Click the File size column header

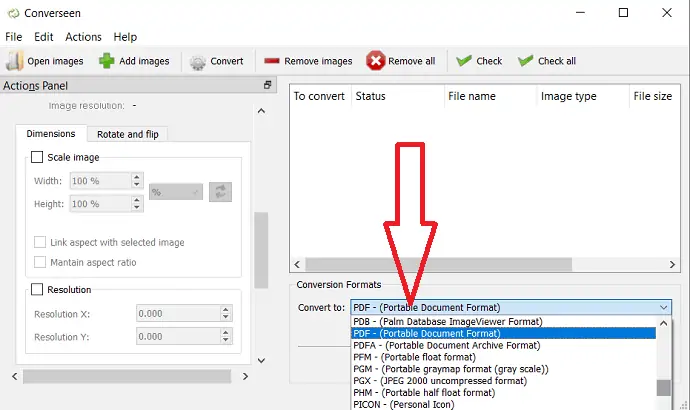click(654, 96)
